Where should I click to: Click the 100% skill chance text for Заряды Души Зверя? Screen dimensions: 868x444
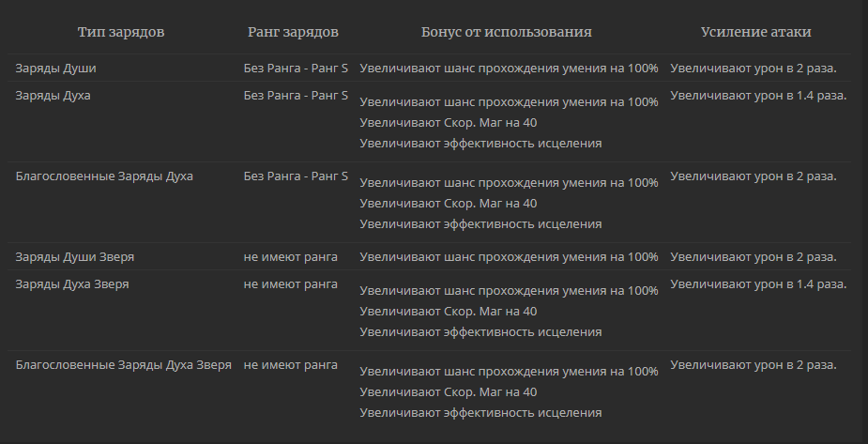[509, 257]
